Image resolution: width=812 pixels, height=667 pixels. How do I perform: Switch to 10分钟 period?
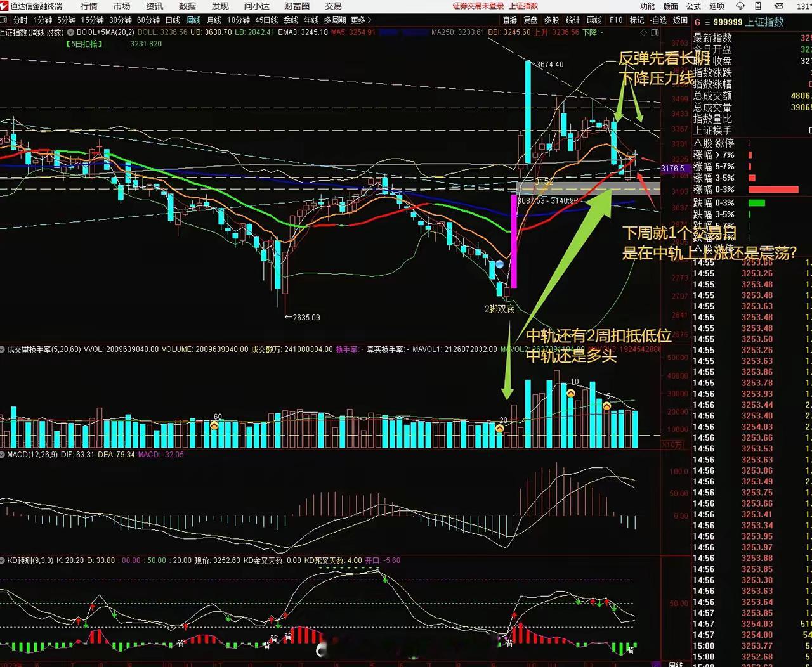click(239, 20)
